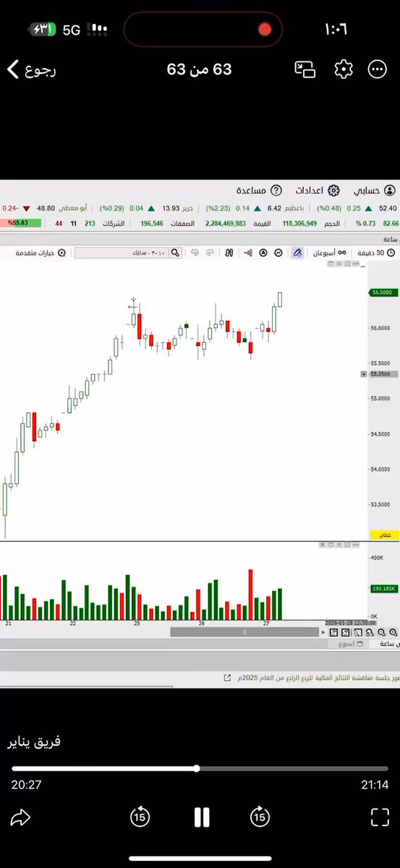
Task: Seek using the video progress slider
Action: [200, 768]
